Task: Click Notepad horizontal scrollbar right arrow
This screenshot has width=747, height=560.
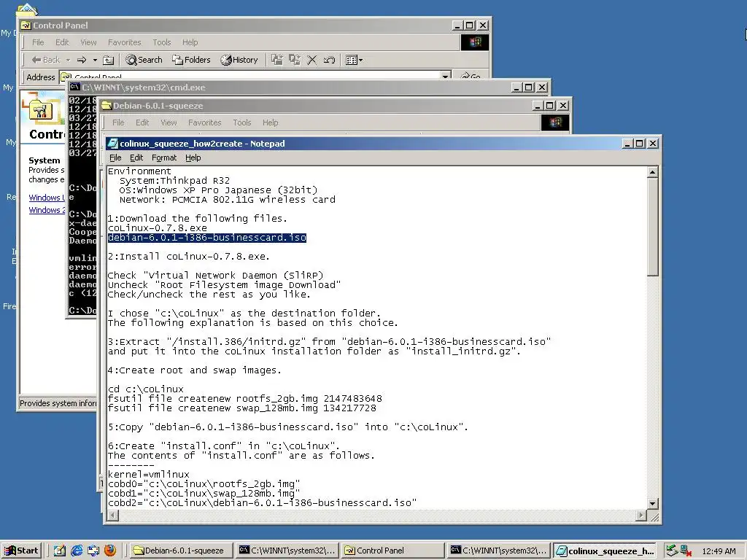Action: click(641, 516)
